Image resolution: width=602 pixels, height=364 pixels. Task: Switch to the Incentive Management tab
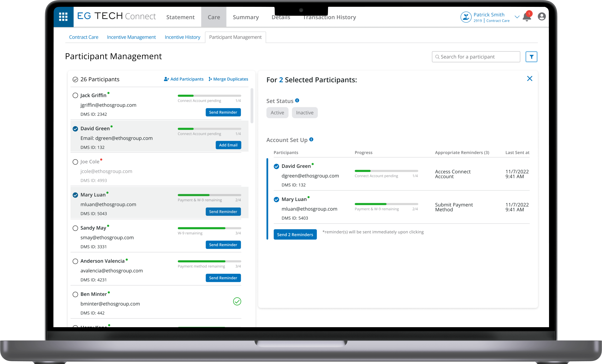coord(131,37)
